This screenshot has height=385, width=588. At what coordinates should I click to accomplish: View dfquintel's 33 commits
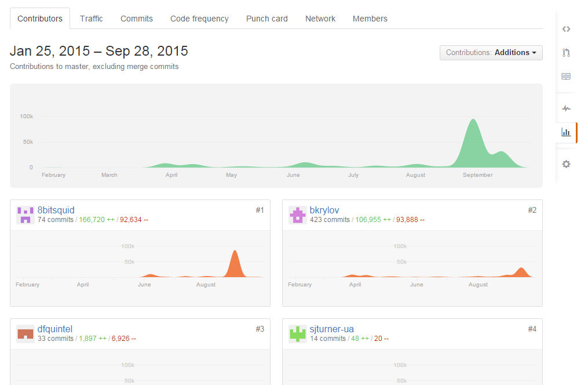56,339
